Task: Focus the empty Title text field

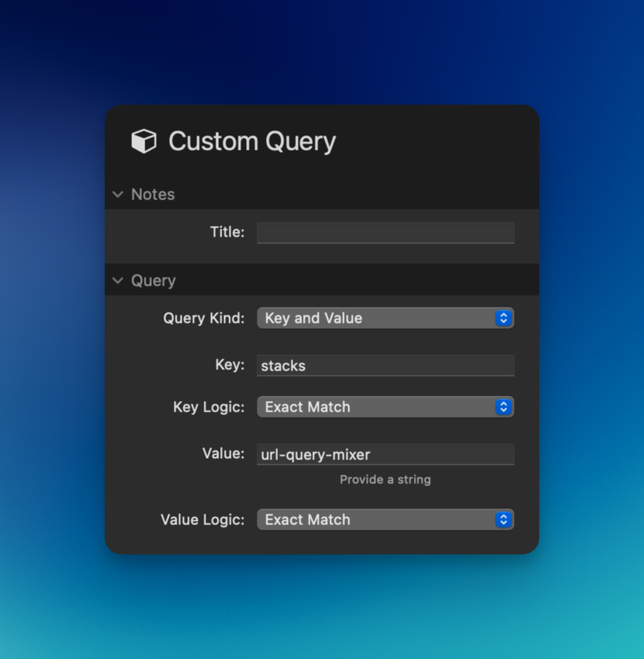Action: [385, 233]
